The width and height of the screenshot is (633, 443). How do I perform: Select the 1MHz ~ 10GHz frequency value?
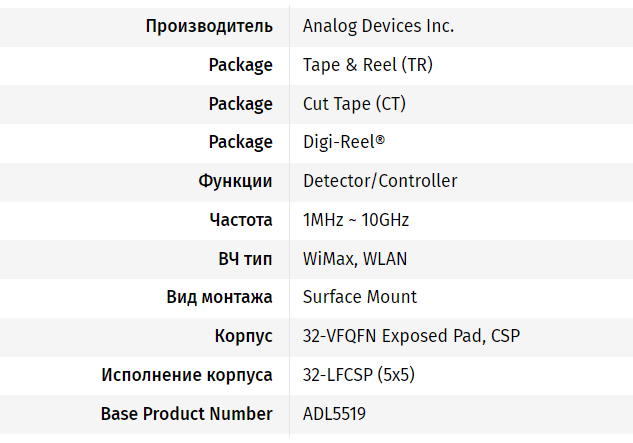(356, 220)
